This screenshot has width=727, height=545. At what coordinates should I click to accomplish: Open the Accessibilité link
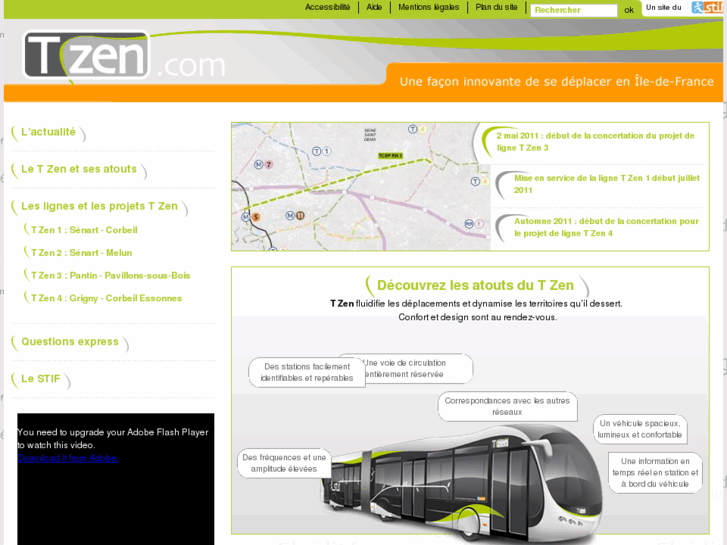tap(327, 7)
